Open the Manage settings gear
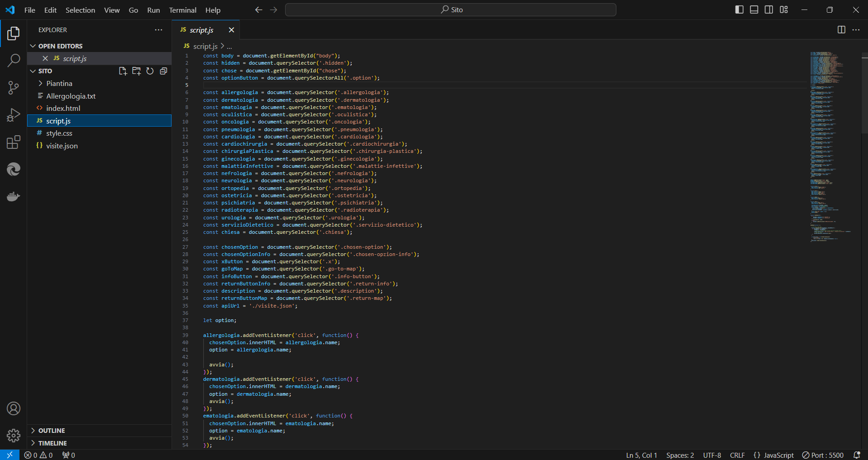Viewport: 868px width, 460px height. pos(14,436)
